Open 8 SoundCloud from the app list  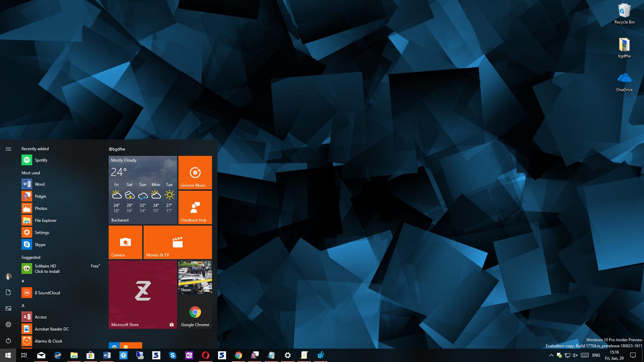(x=61, y=293)
